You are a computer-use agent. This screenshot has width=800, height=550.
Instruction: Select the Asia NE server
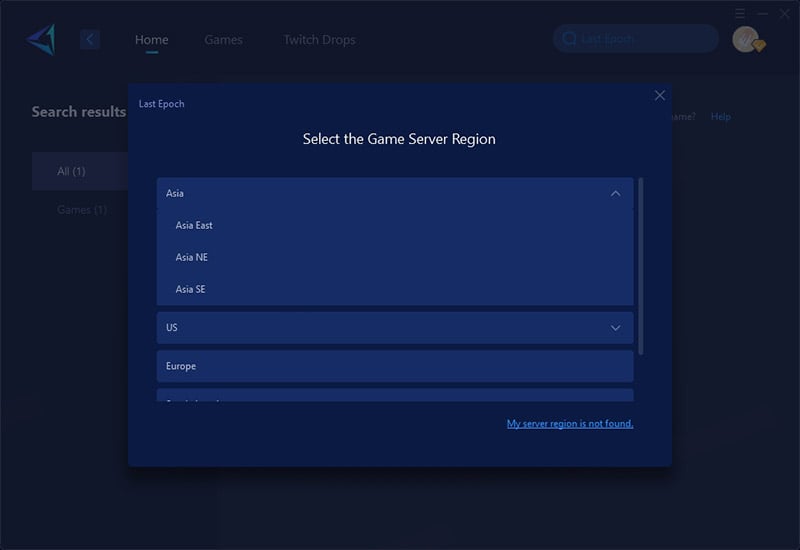[x=395, y=257]
